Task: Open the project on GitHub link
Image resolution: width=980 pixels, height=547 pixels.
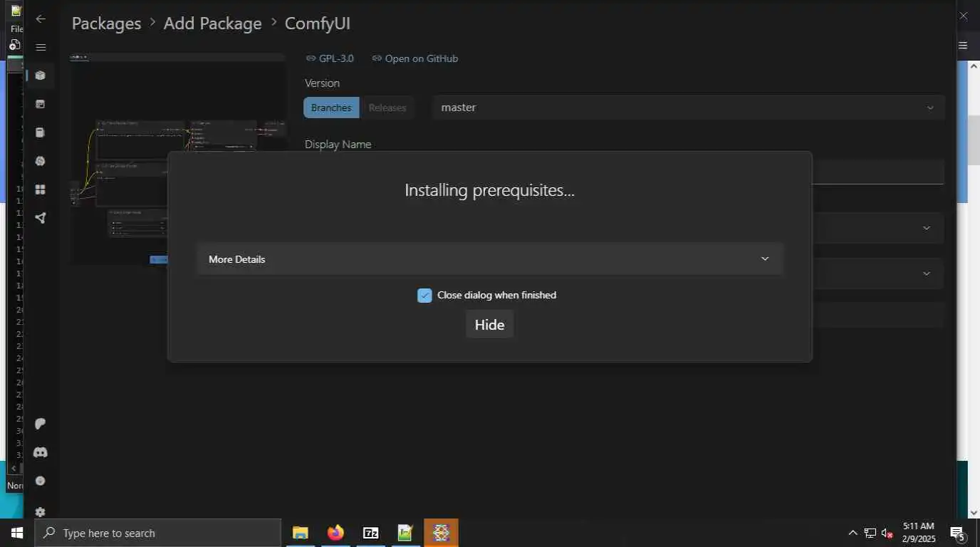Action: click(x=415, y=58)
